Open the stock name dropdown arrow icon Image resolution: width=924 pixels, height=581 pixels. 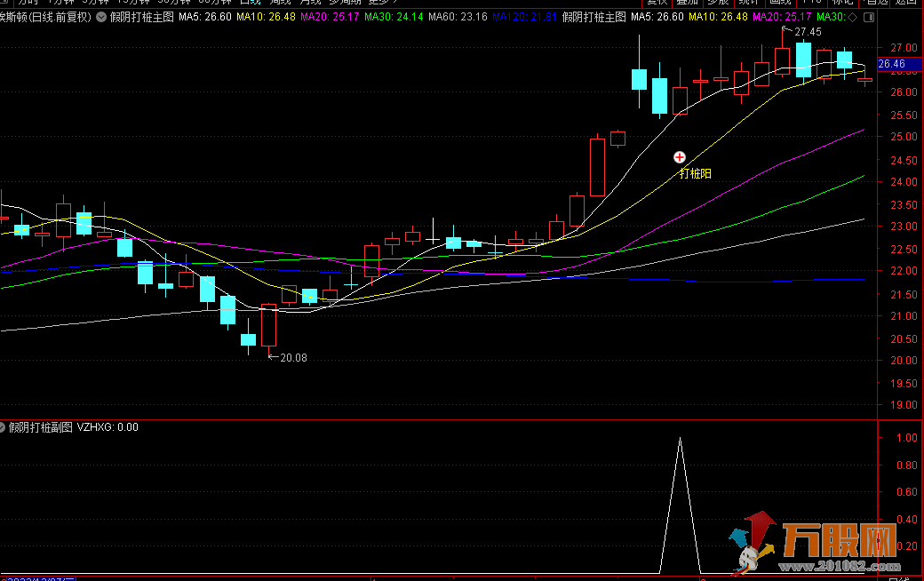pyautogui.click(x=101, y=17)
